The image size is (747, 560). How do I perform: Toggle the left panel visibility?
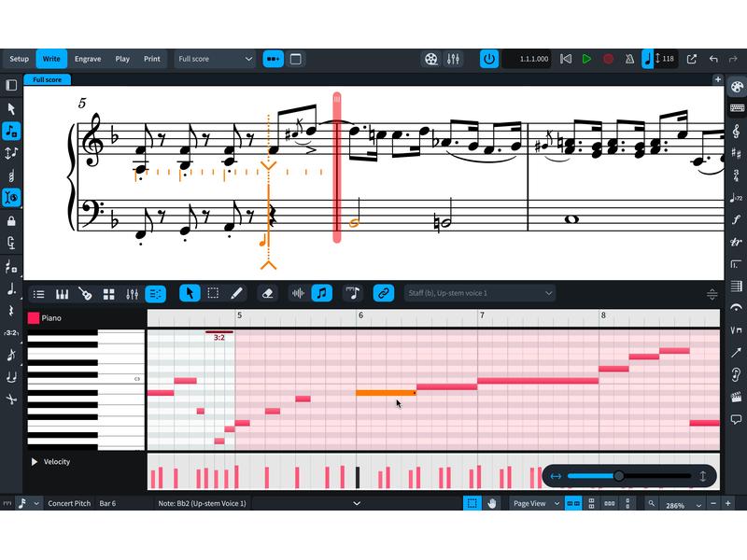tap(11, 85)
